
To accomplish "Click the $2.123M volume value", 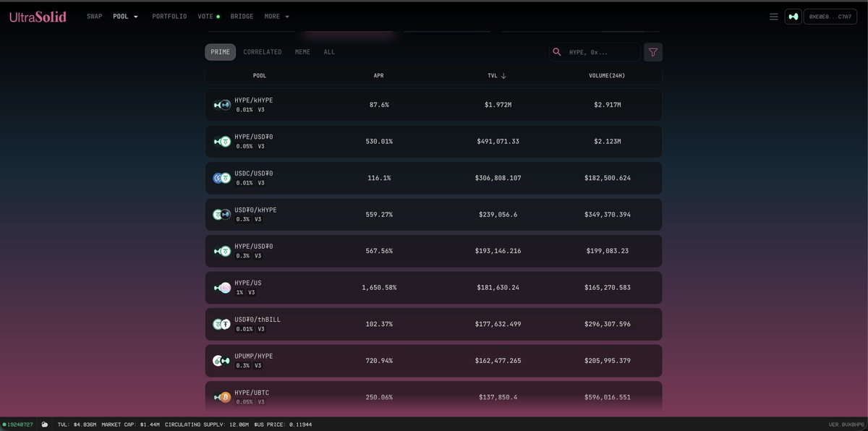I will tap(608, 141).
